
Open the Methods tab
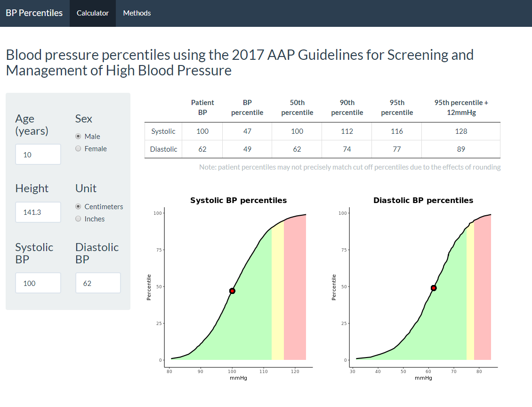pyautogui.click(x=137, y=13)
